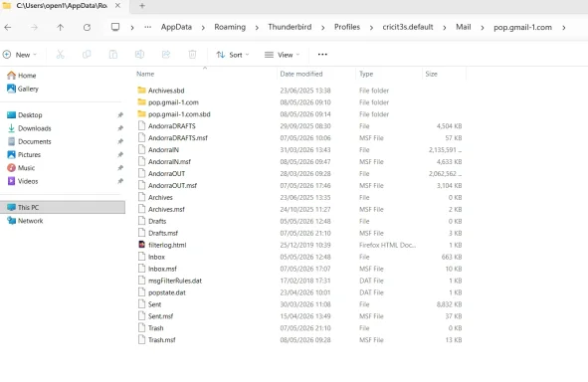The width and height of the screenshot is (588, 382).
Task: Show hidden breadcrumb folders via ellipsis
Action: point(148,27)
